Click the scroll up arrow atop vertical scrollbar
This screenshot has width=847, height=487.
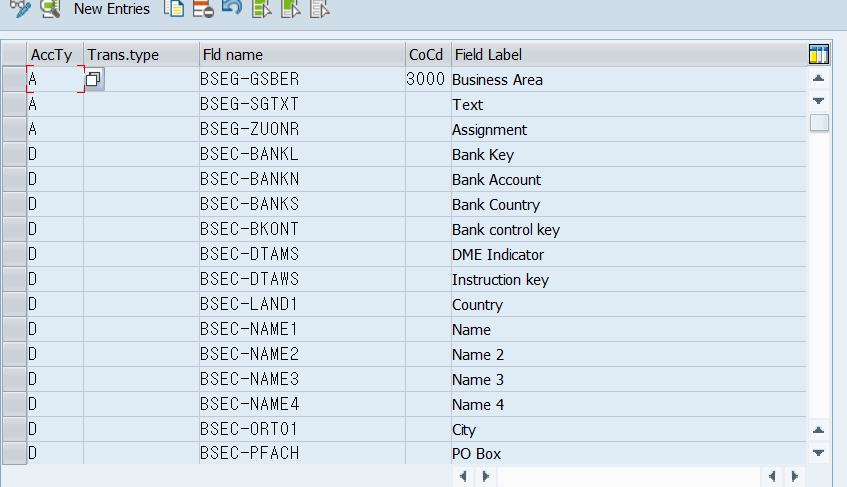[x=818, y=78]
